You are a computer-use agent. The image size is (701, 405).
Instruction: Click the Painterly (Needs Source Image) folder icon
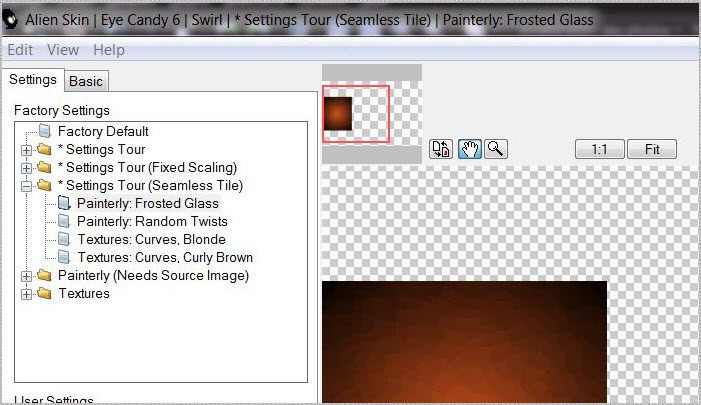(x=44, y=275)
